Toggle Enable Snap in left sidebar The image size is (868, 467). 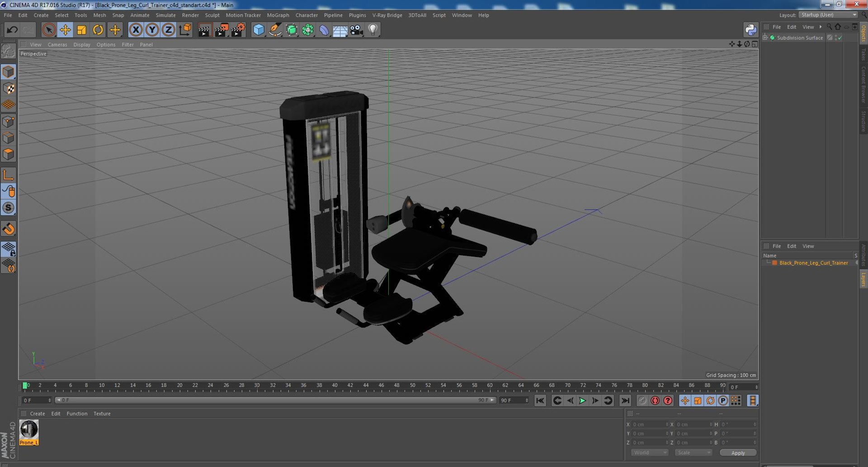[9, 229]
